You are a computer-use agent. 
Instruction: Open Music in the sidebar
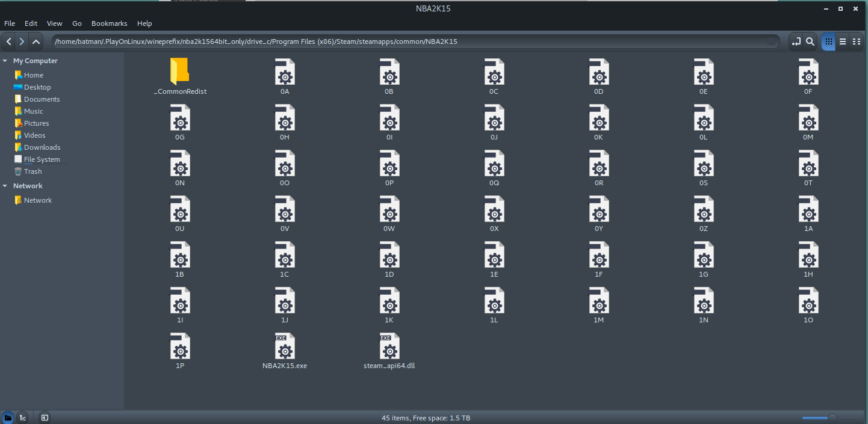point(33,111)
